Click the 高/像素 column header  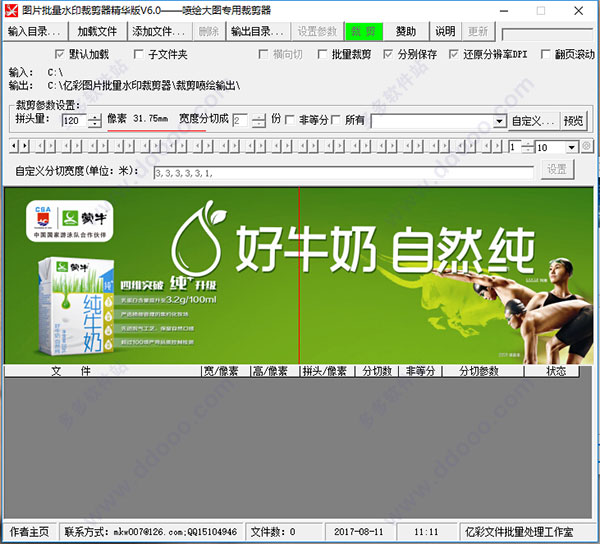coord(275,371)
